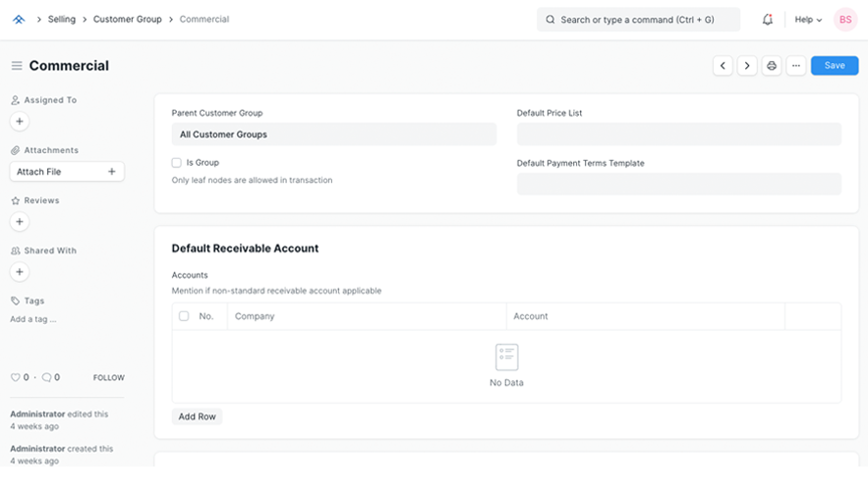Navigate to Selling breadcrumb
The height and width of the screenshot is (494, 868).
pos(61,20)
